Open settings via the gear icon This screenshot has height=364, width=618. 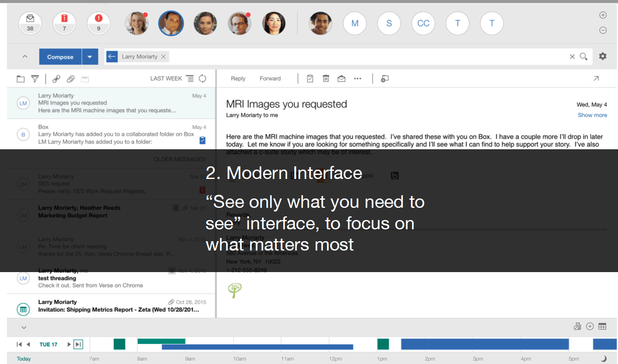603,56
